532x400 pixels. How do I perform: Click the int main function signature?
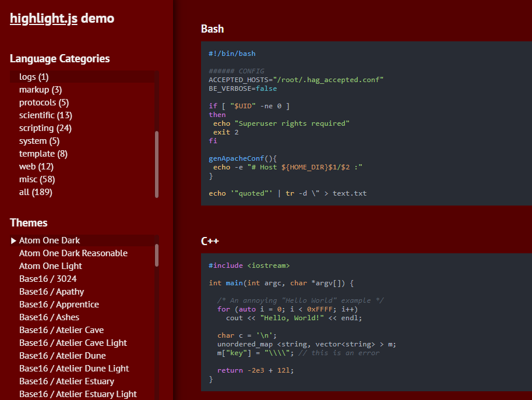coord(281,283)
